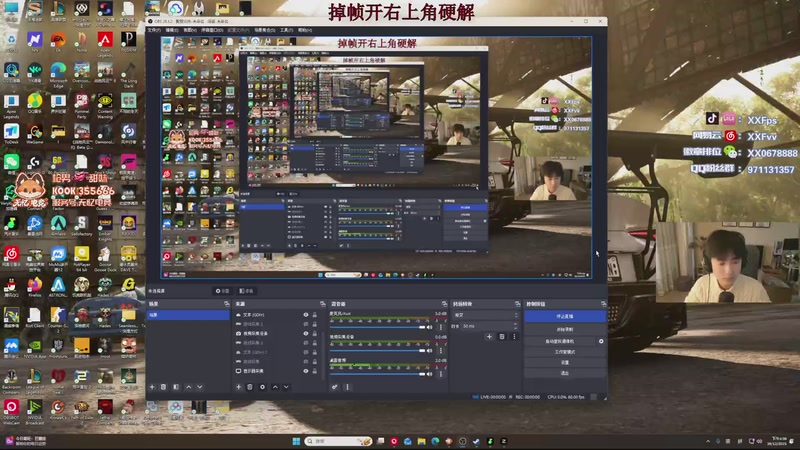The height and width of the screenshot is (450, 800).
Task: Toggle lock on 显示器采集 source
Action: point(314,371)
